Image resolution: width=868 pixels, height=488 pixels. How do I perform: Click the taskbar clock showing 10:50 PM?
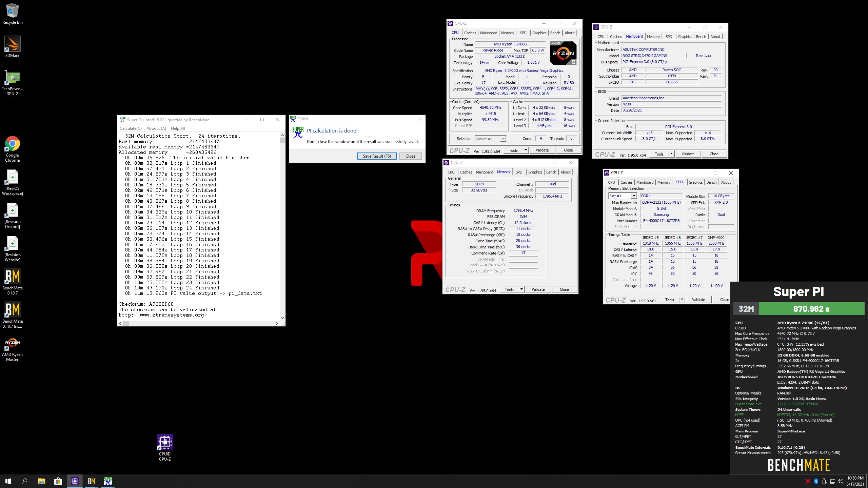(x=855, y=481)
